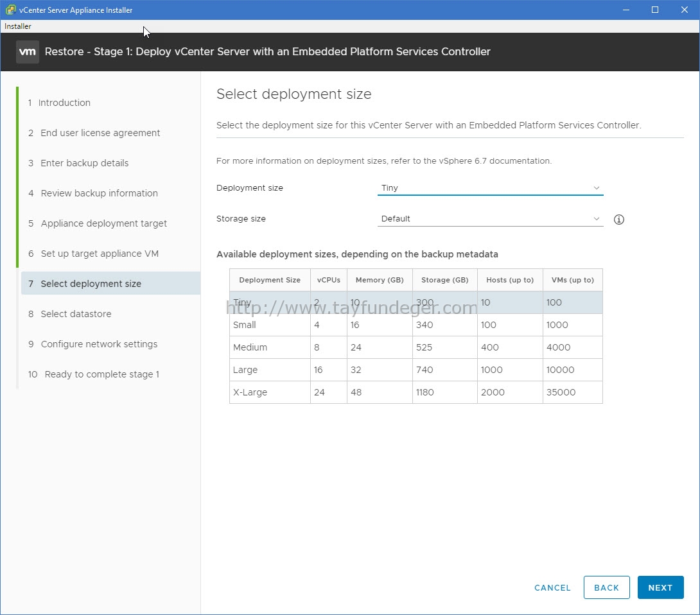Image resolution: width=700 pixels, height=615 pixels.
Task: Click the NEXT button
Action: (660, 587)
